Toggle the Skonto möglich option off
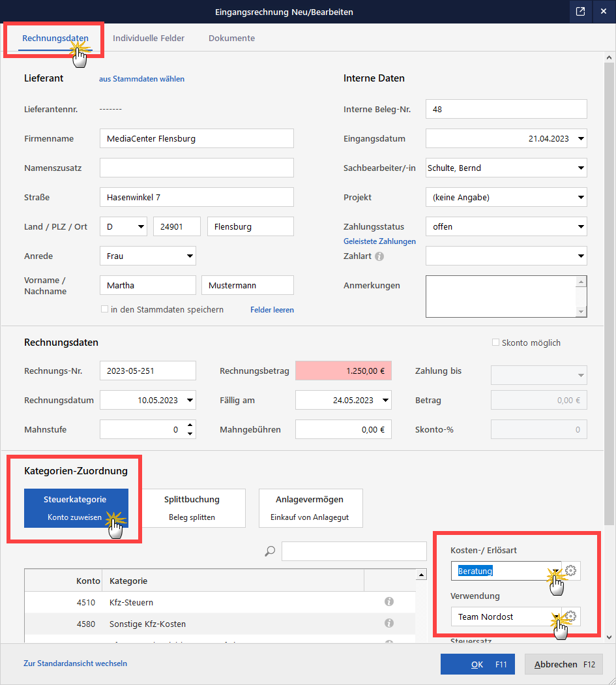Screen dimensions: 616x685 pyautogui.click(x=494, y=342)
